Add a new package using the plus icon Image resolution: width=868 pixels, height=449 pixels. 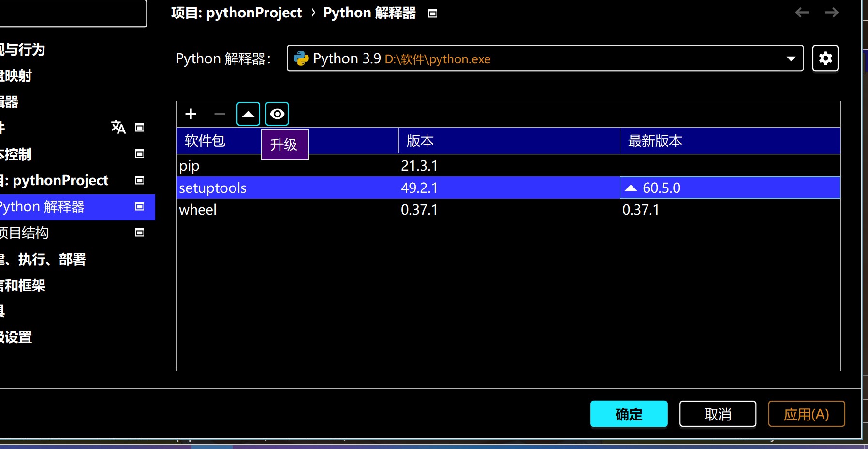(x=191, y=114)
